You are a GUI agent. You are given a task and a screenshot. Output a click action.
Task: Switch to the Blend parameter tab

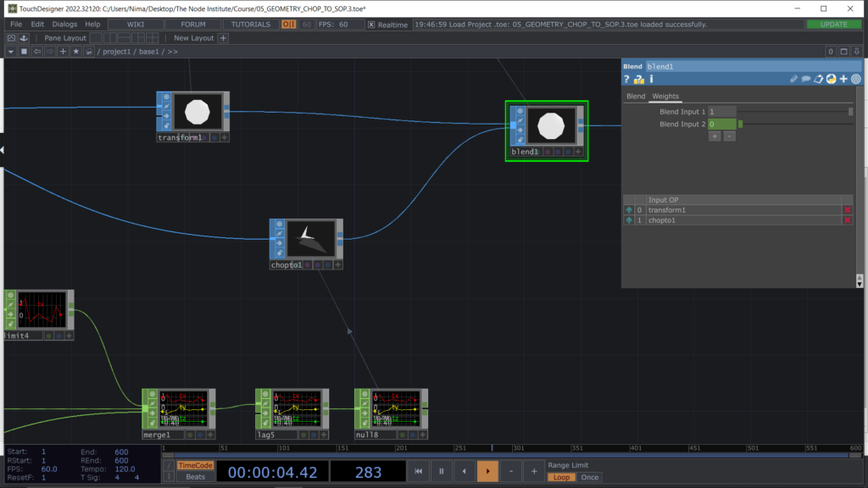[x=636, y=97]
